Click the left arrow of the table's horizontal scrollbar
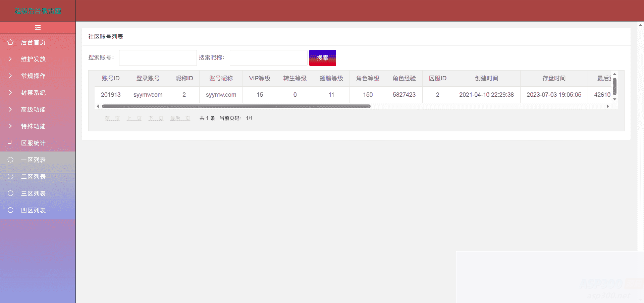Screen dimensions: 644x303 (x=98, y=106)
